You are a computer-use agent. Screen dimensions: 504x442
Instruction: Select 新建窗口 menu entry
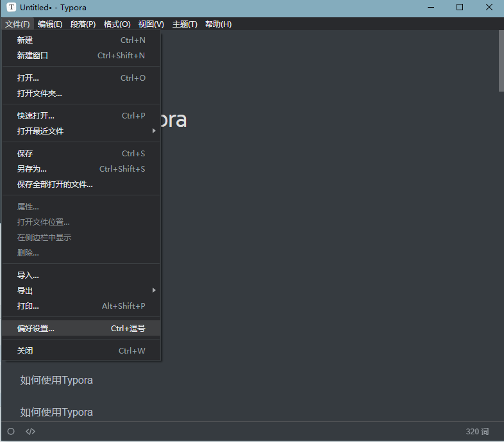point(81,56)
